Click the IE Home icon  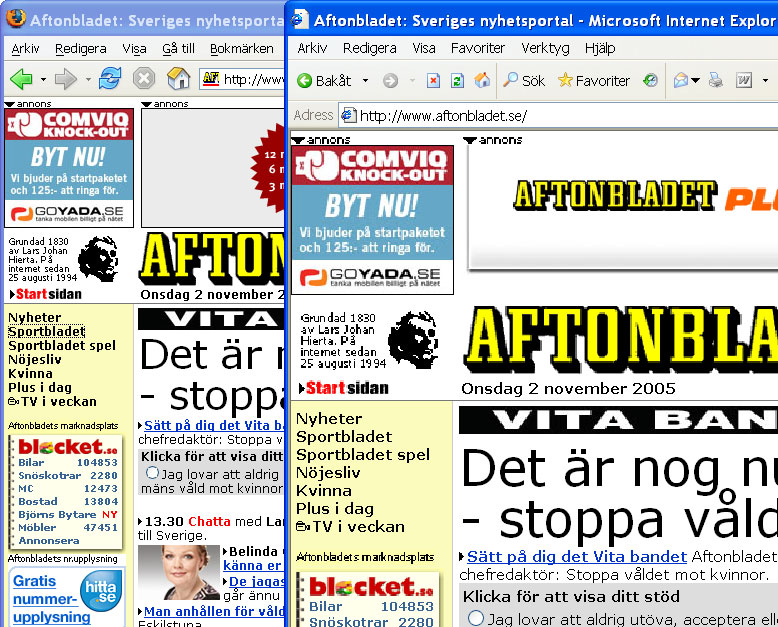click(482, 80)
